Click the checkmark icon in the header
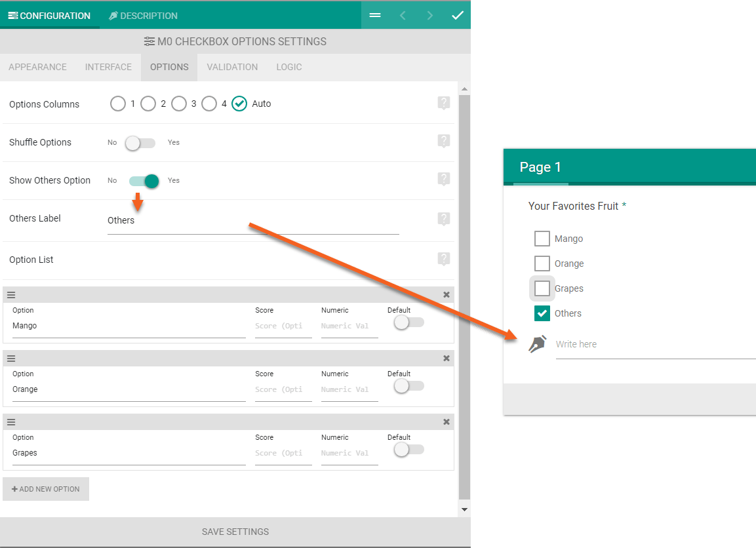The height and width of the screenshot is (548, 756). [458, 14]
